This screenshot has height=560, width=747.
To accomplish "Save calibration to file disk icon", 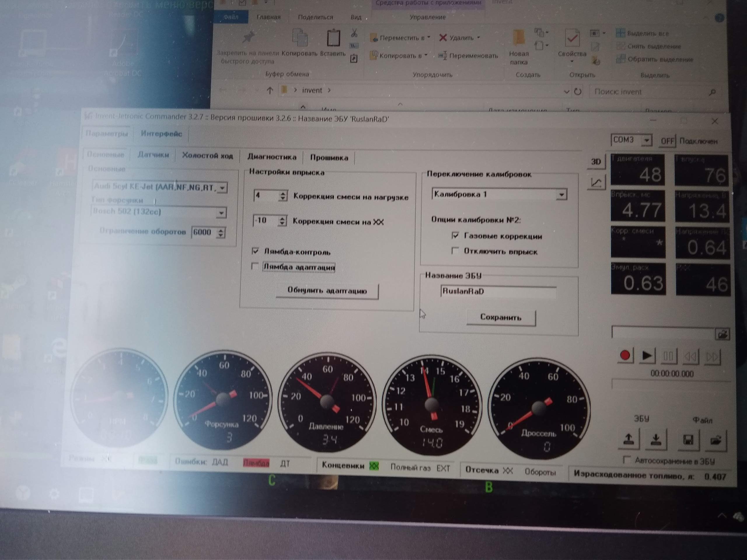I will [x=688, y=440].
